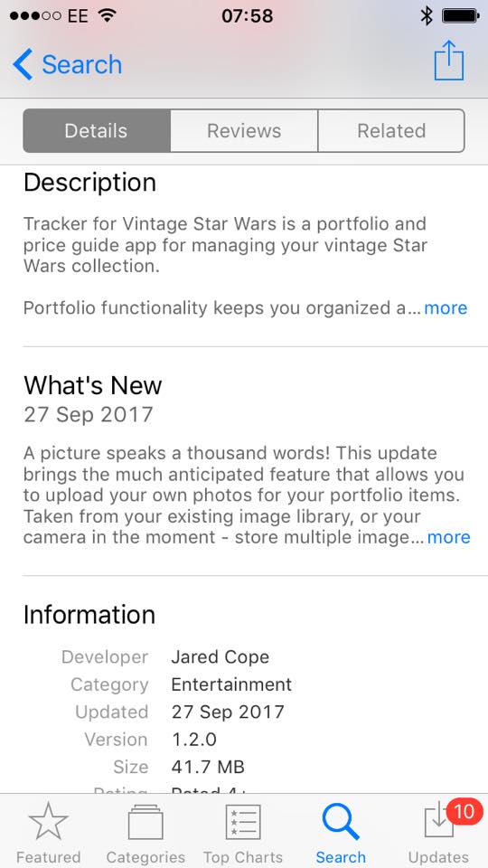This screenshot has height=868, width=488.
Task: Tap the Wi-Fi indicator in status bar
Action: [x=107, y=16]
